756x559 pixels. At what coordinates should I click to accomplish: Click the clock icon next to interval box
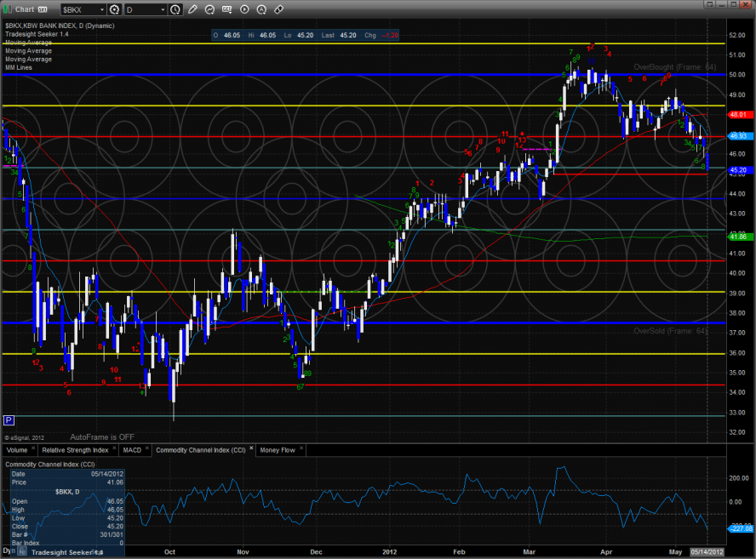(175, 9)
